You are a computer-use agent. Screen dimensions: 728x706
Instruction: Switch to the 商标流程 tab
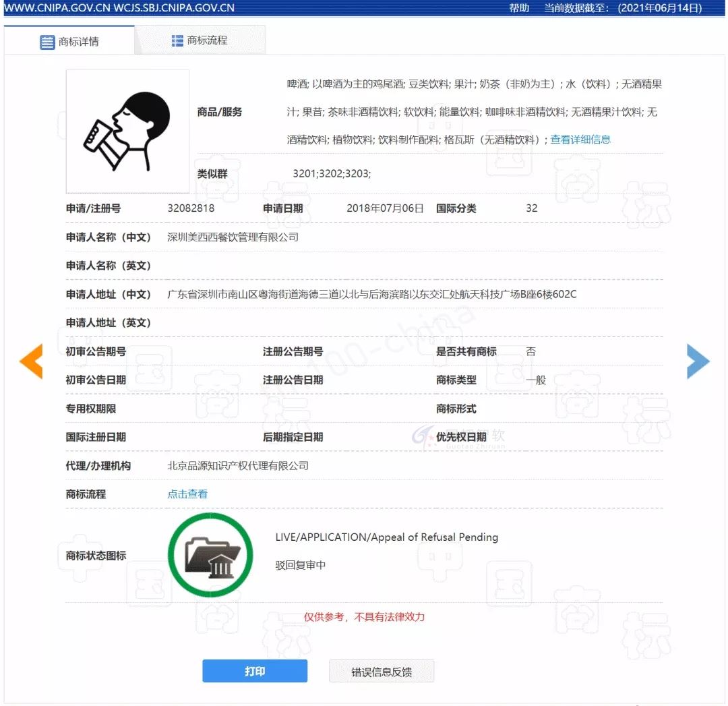200,40
